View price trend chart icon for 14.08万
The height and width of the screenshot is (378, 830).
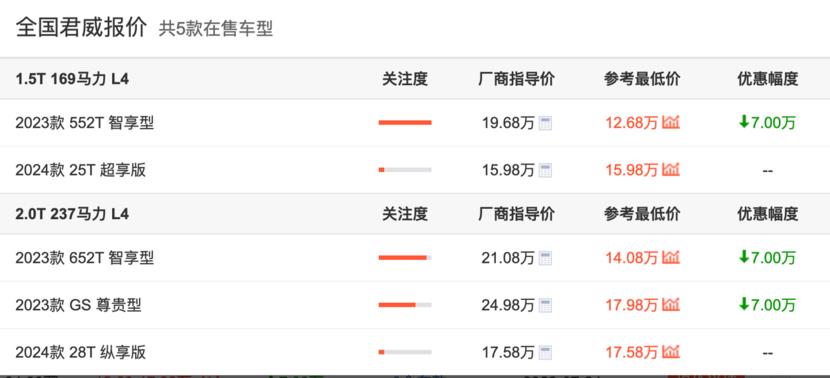[x=671, y=258]
